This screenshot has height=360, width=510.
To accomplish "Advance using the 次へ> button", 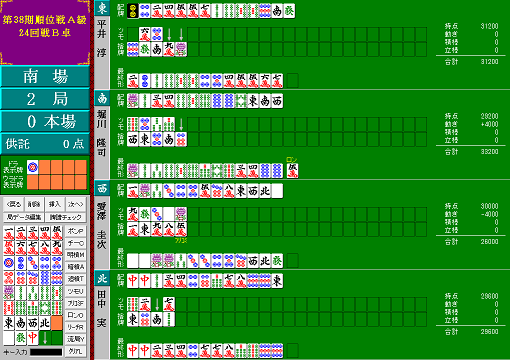I will click(x=76, y=204).
